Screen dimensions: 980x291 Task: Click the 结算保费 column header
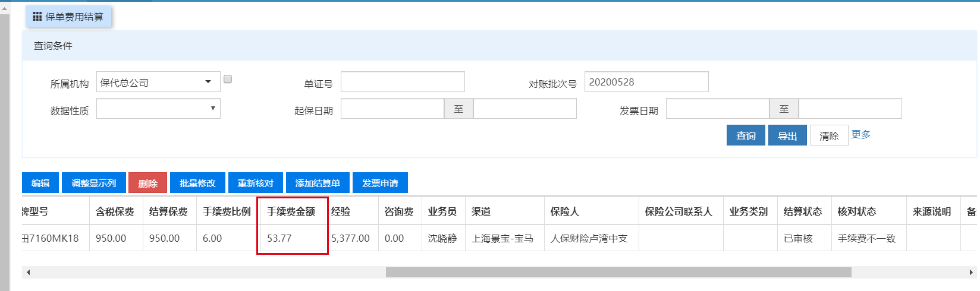pos(169,211)
